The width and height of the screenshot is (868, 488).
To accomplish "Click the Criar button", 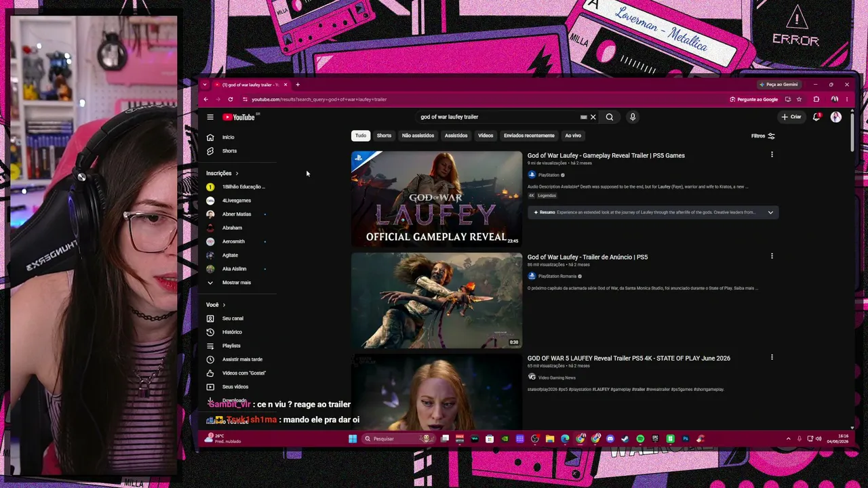I will click(x=791, y=117).
